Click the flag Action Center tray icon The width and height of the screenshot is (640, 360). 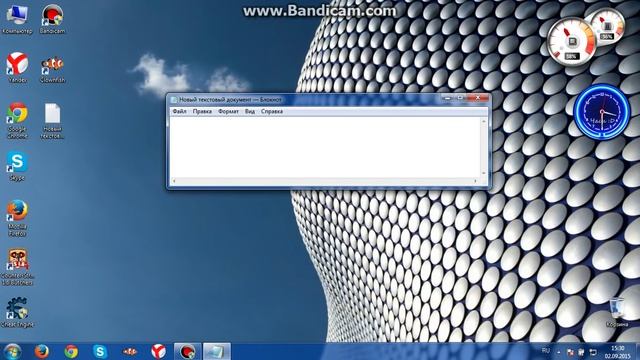[570, 352]
